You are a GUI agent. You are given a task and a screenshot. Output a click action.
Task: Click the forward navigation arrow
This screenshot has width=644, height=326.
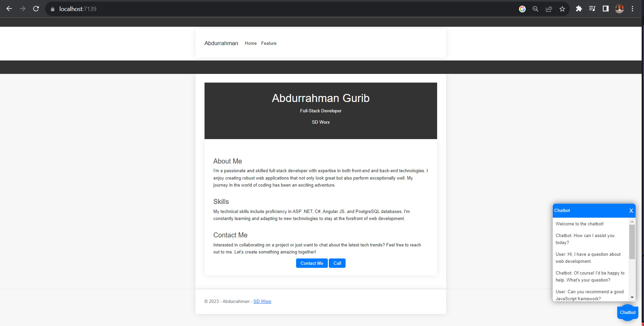click(22, 9)
